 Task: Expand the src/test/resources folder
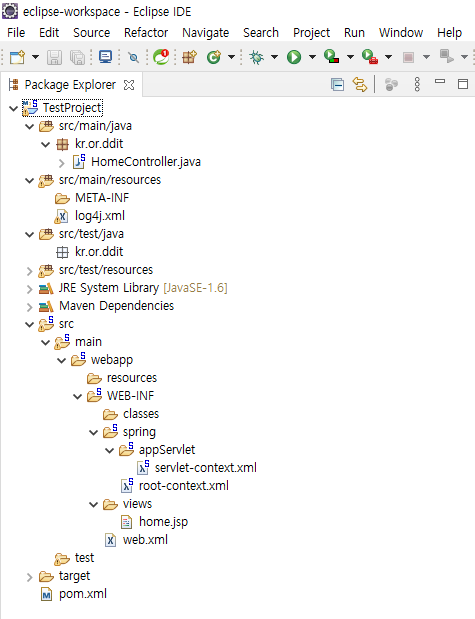(30, 271)
